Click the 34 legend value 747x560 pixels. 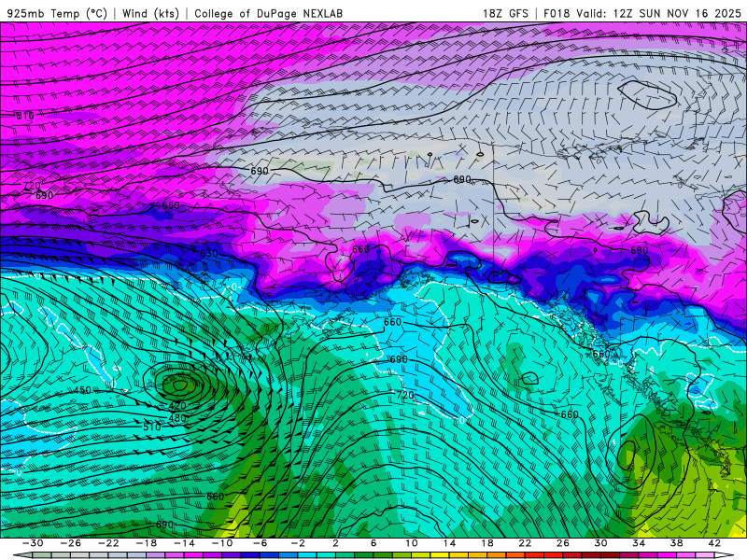639,543
